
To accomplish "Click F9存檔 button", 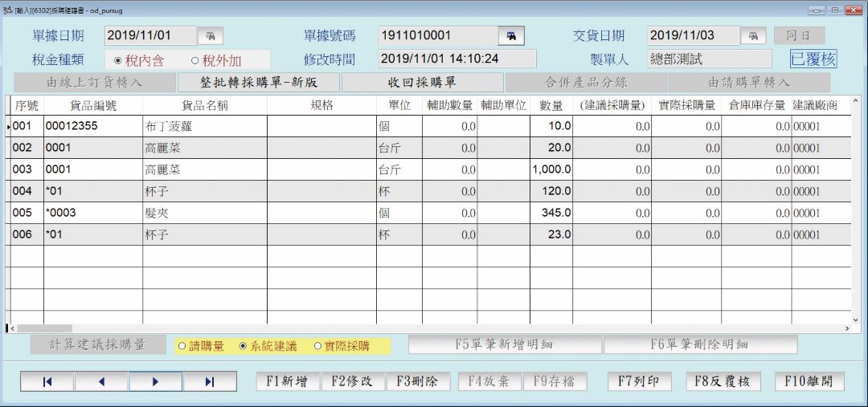I will pos(554,381).
